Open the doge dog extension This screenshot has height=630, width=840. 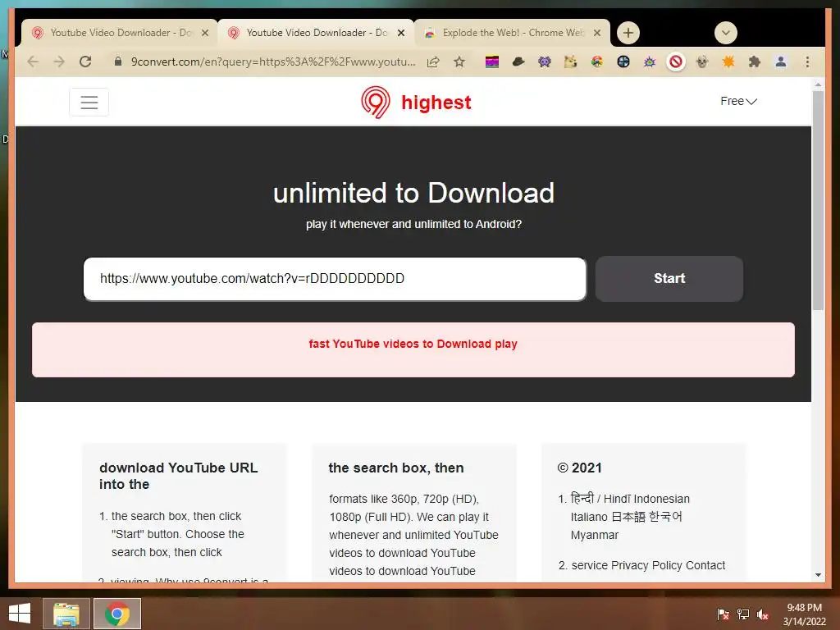pyautogui.click(x=571, y=62)
